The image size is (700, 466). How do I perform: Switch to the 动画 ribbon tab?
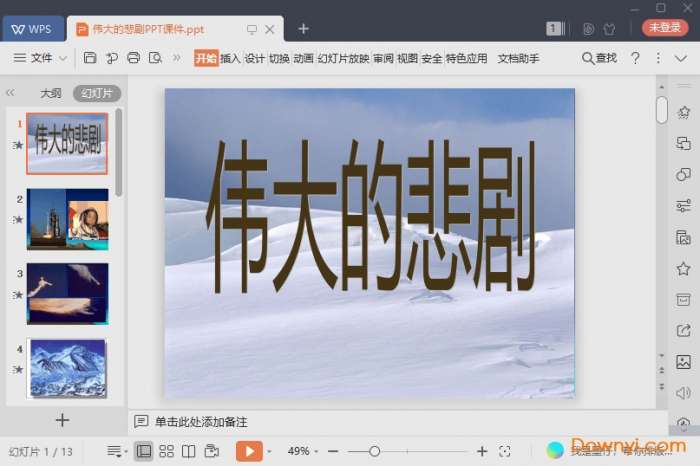point(303,58)
